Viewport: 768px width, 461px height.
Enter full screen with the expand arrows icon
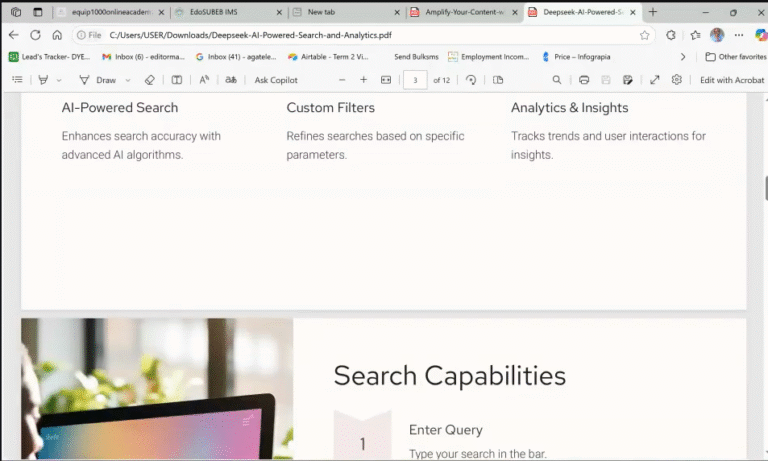pyautogui.click(x=655, y=79)
